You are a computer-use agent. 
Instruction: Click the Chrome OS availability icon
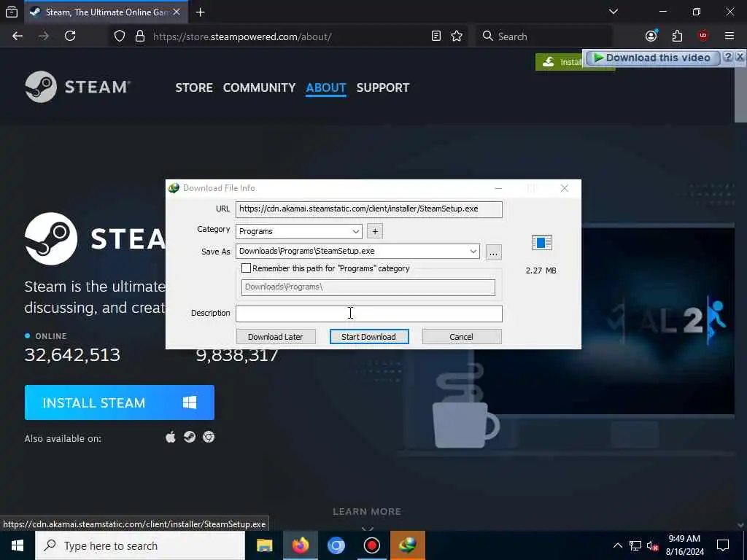click(209, 437)
